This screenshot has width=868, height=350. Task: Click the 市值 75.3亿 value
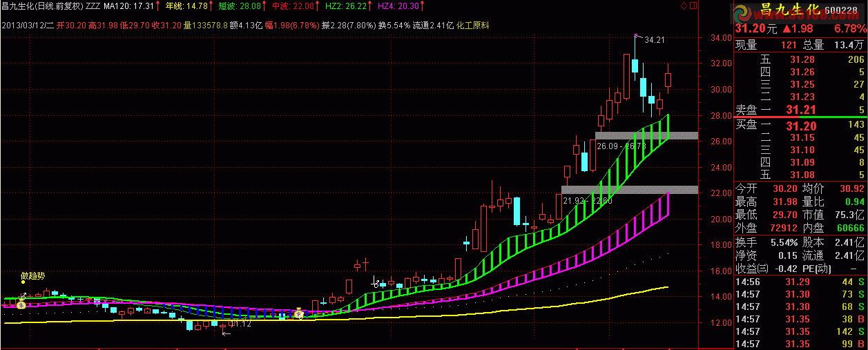point(849,215)
